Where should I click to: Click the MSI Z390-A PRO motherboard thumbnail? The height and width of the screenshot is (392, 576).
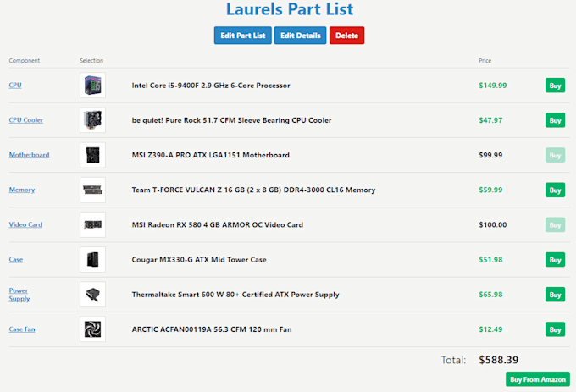point(92,155)
